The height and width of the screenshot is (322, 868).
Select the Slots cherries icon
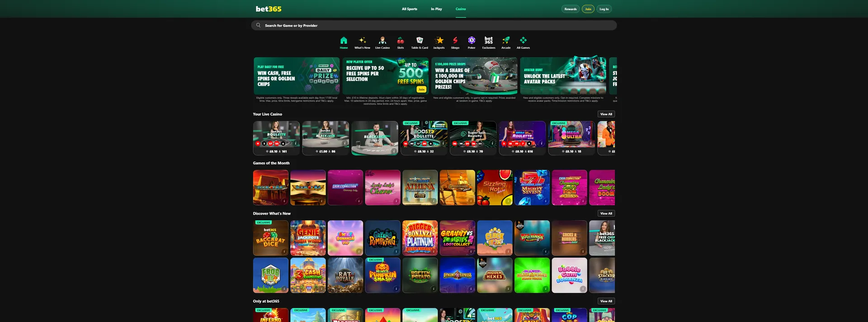coord(401,40)
